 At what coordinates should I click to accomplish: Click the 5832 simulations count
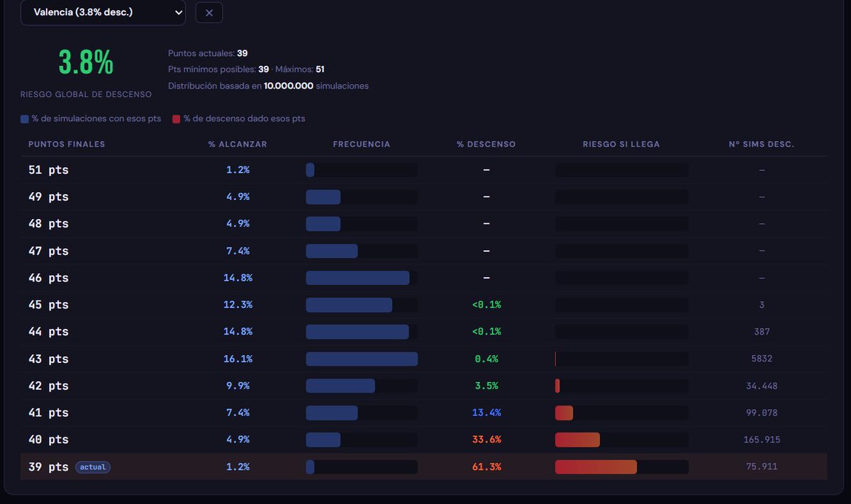(762, 359)
